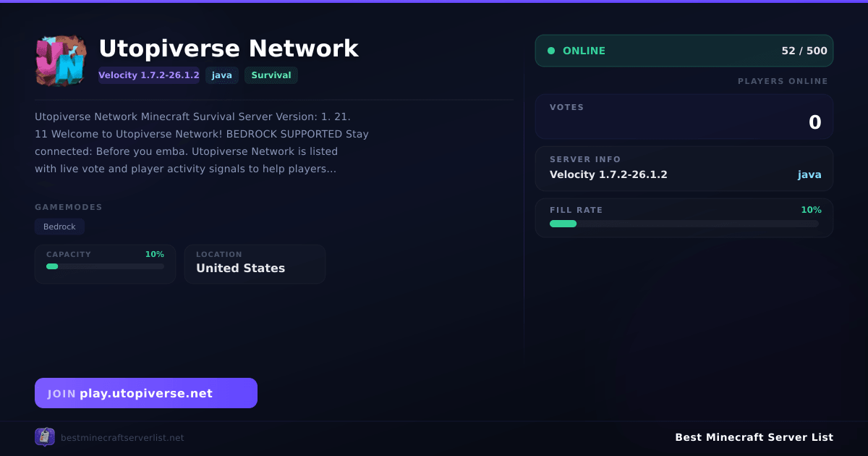868x456 pixels.
Task: Select the Velocity 1.7.2-26.1.2 version tag
Action: click(x=149, y=75)
